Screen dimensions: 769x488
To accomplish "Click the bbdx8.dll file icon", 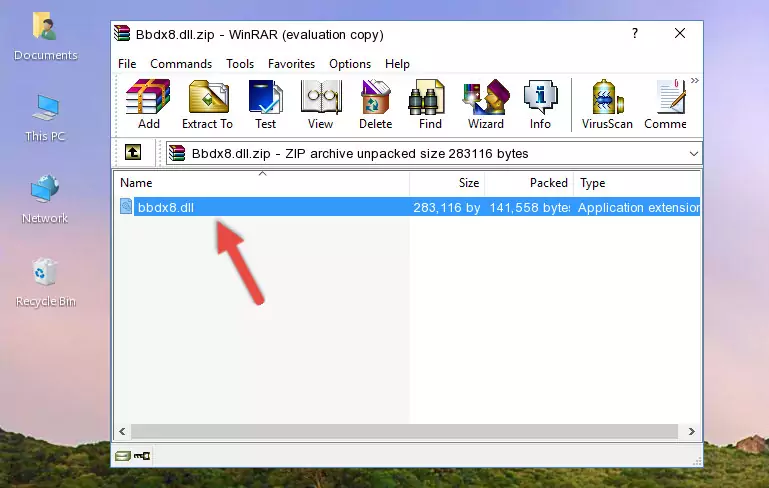I will (126, 206).
